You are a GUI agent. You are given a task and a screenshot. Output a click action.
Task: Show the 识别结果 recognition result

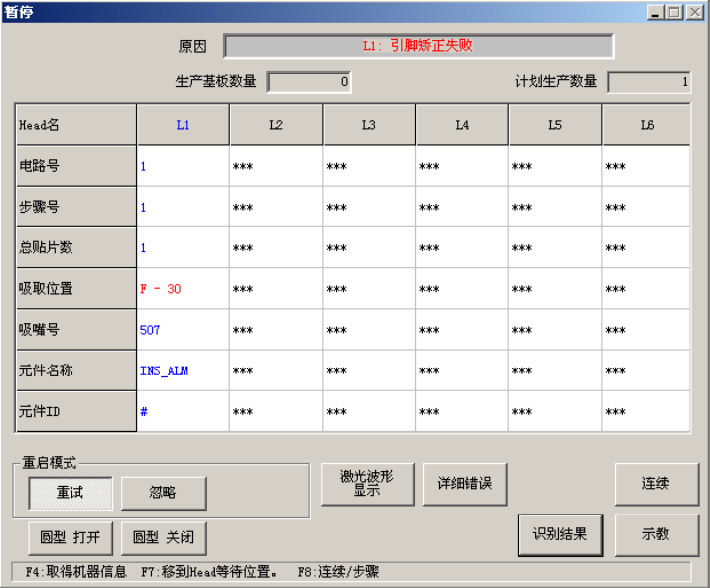[x=561, y=535]
